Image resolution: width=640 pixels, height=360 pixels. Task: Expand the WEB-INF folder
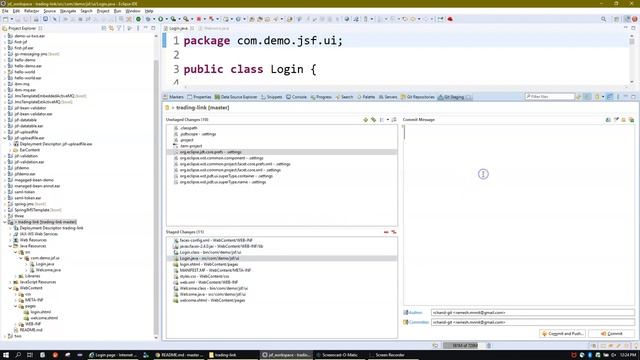pyautogui.click(x=16, y=324)
